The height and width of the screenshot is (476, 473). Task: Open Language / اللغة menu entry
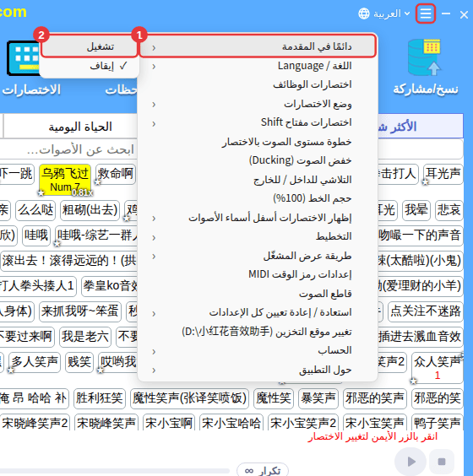pyautogui.click(x=258, y=66)
